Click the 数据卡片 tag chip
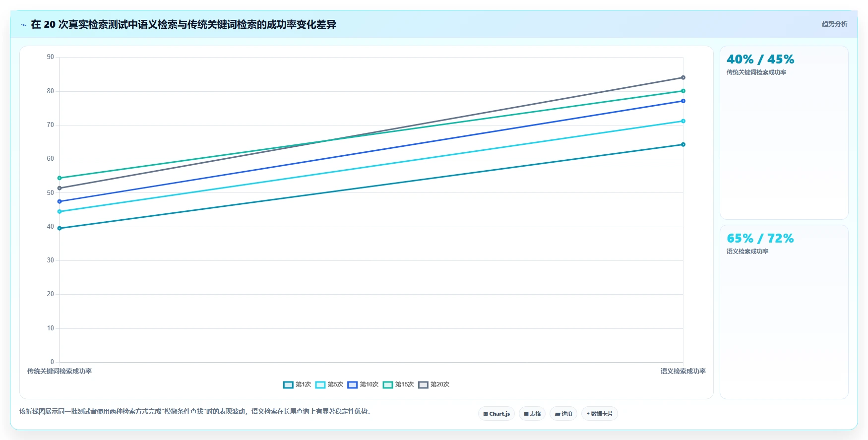The width and height of the screenshot is (868, 440). point(600,414)
